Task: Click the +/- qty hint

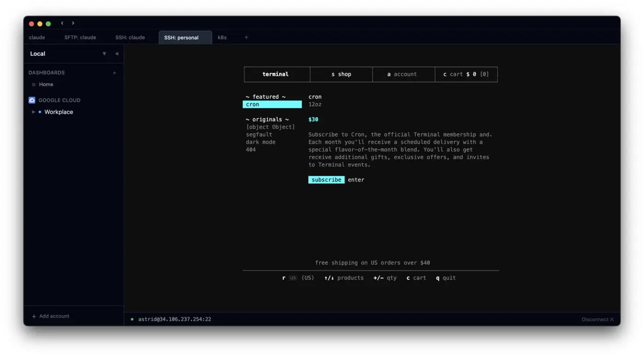Action: (x=385, y=278)
